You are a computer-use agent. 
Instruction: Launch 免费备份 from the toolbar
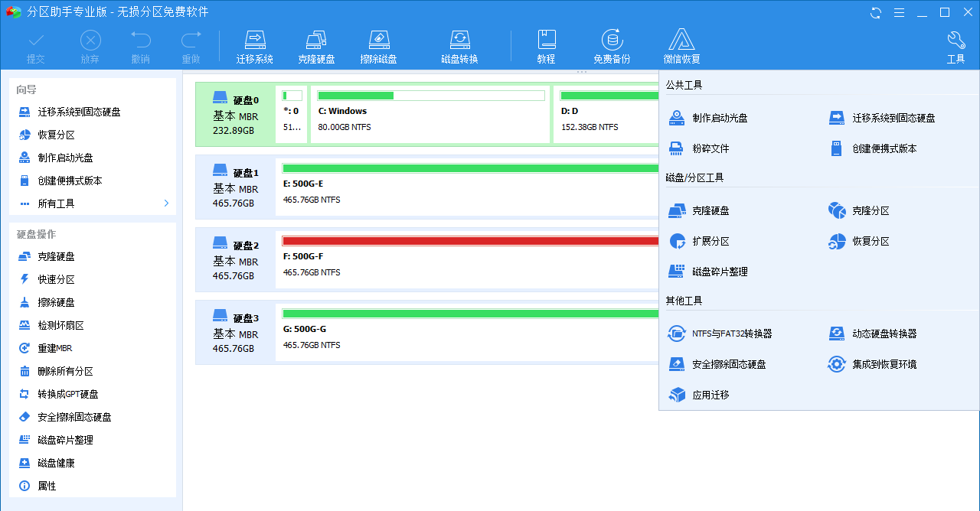click(611, 46)
